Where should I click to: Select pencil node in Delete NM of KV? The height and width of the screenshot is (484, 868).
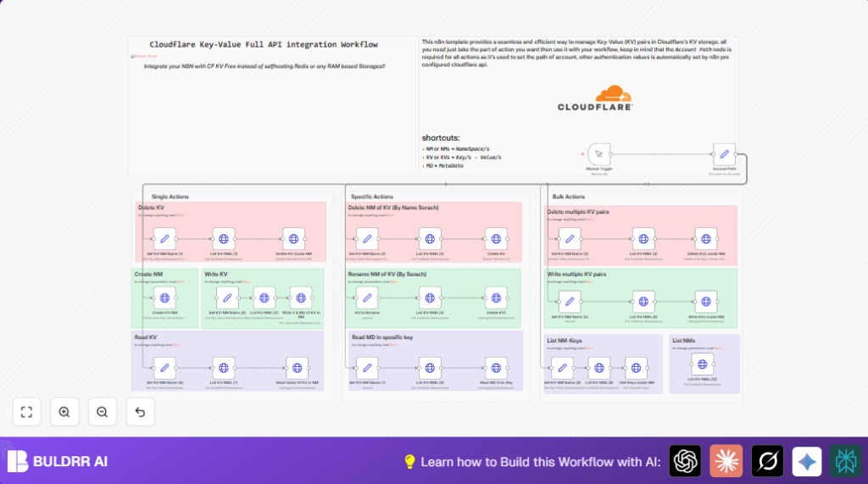click(367, 239)
